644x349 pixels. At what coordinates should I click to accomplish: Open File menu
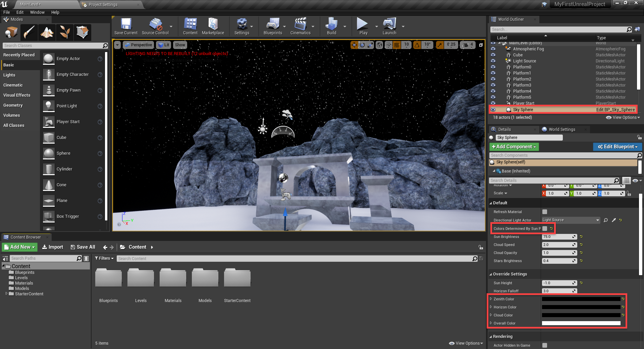pos(6,12)
